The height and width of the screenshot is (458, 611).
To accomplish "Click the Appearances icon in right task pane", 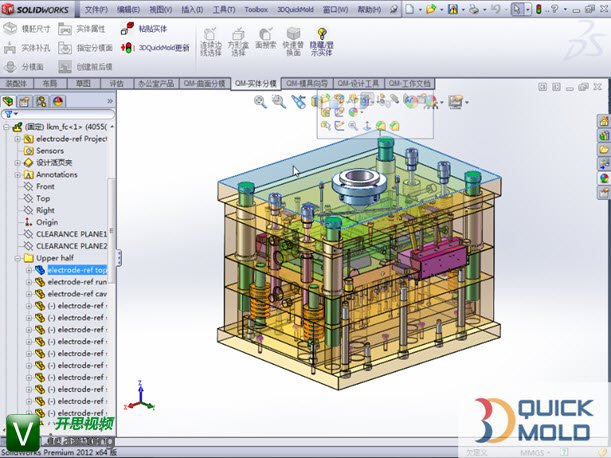I will (603, 178).
